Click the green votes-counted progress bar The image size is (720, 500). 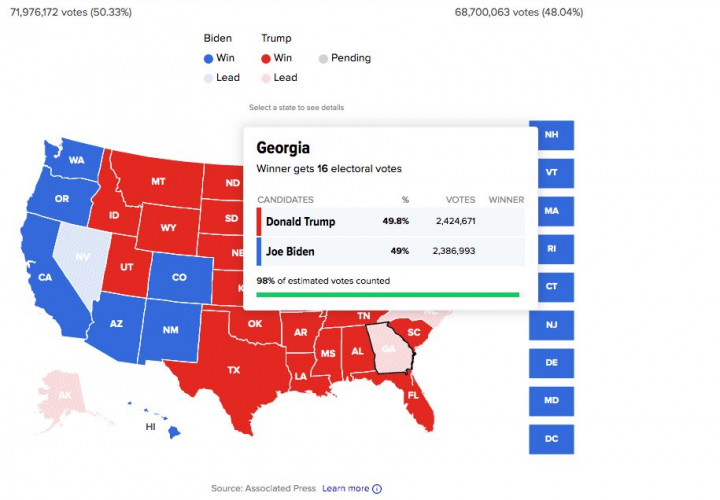tap(388, 295)
